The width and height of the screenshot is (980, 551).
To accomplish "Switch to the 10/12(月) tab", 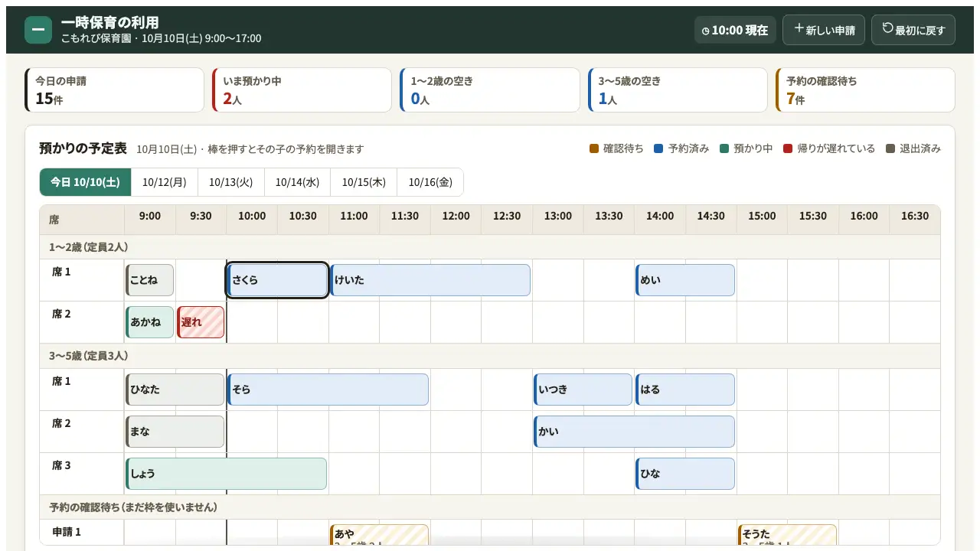I will point(165,182).
